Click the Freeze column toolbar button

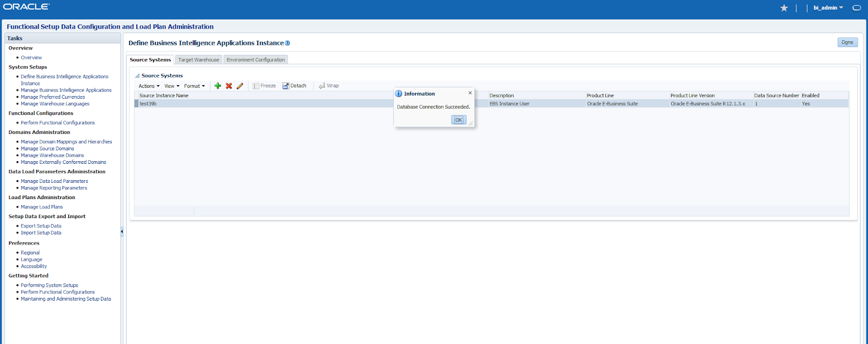point(264,86)
